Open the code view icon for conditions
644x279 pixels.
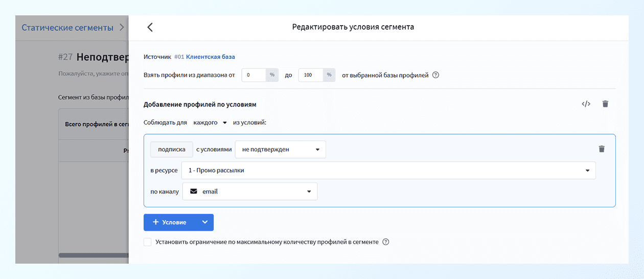pos(586,104)
